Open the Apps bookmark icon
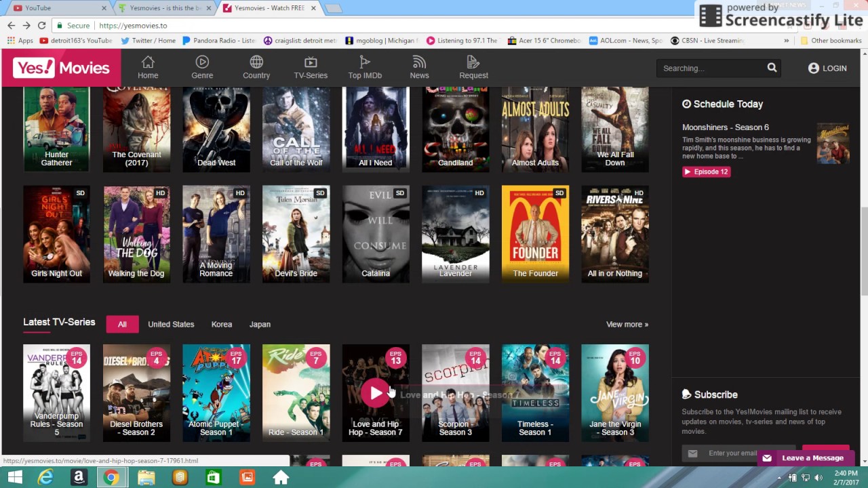 click(x=20, y=41)
